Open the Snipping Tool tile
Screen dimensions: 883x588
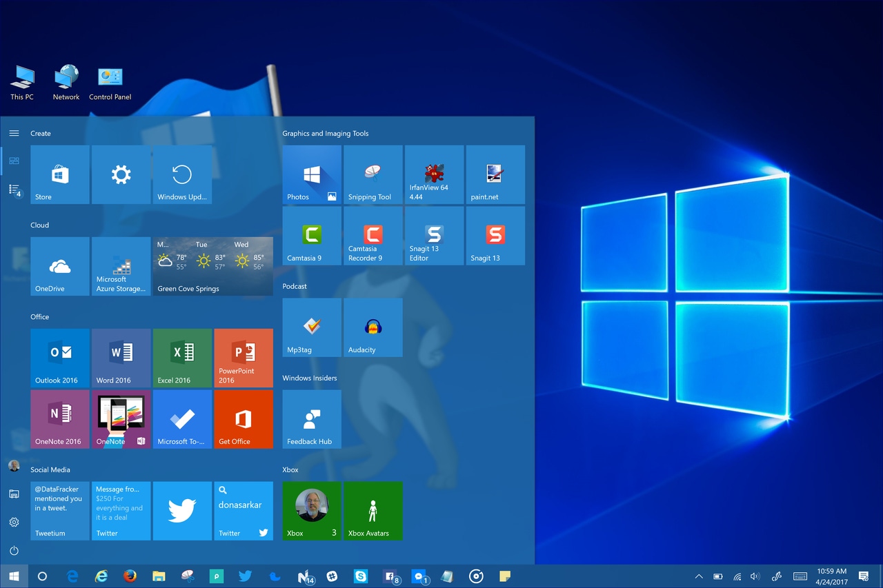tap(373, 172)
